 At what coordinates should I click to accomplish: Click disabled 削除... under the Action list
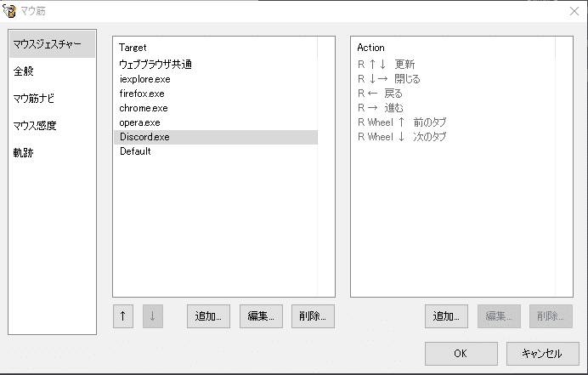click(x=551, y=316)
